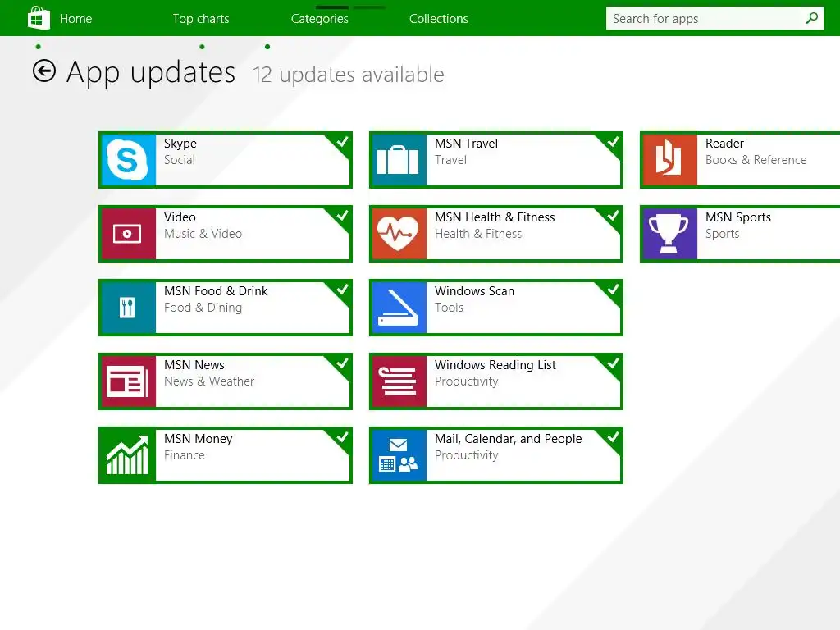Click the Reader app icon
The image size is (840, 630).
tap(669, 160)
